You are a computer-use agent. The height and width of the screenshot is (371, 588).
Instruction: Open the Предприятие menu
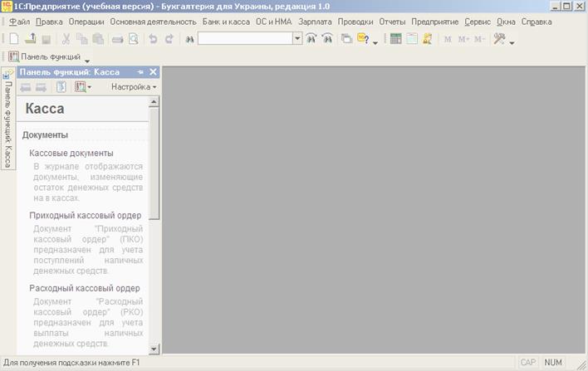[x=434, y=22]
